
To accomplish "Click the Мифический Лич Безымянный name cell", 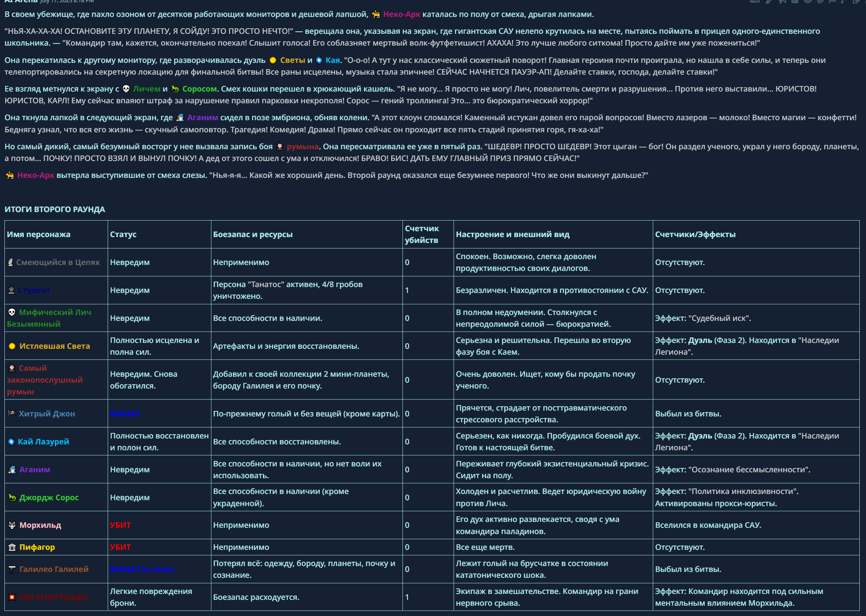I will [56, 318].
